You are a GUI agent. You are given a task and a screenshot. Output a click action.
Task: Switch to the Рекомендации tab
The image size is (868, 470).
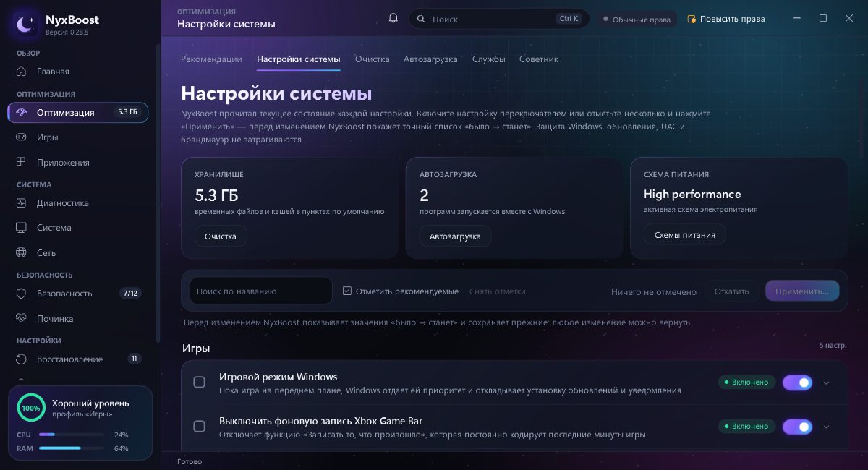(211, 59)
